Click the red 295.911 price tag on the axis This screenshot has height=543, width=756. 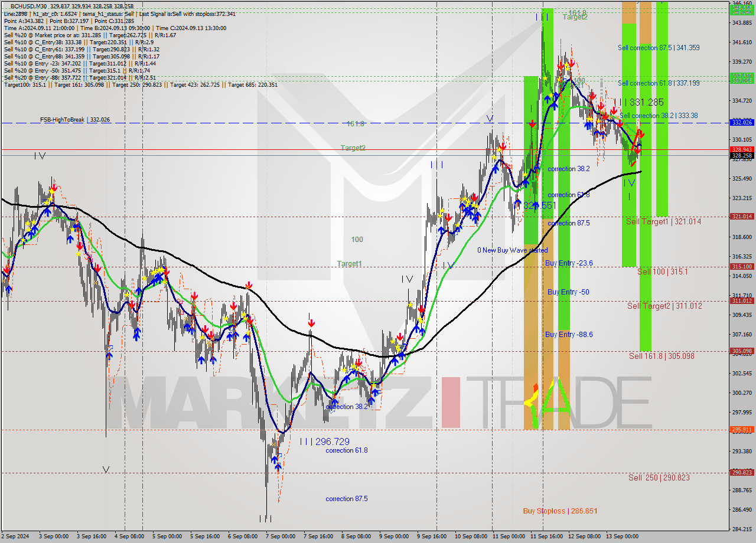742,430
